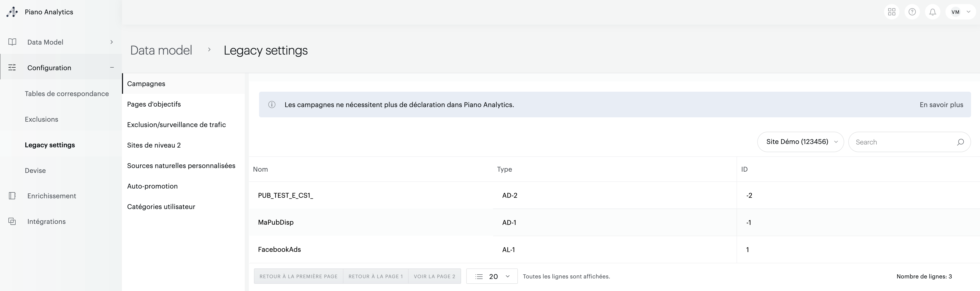Click the Configuration sliders icon

point(12,67)
